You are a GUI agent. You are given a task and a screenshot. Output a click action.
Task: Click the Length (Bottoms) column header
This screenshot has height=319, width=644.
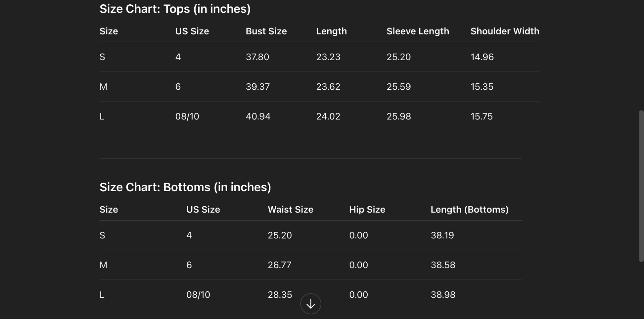click(469, 209)
